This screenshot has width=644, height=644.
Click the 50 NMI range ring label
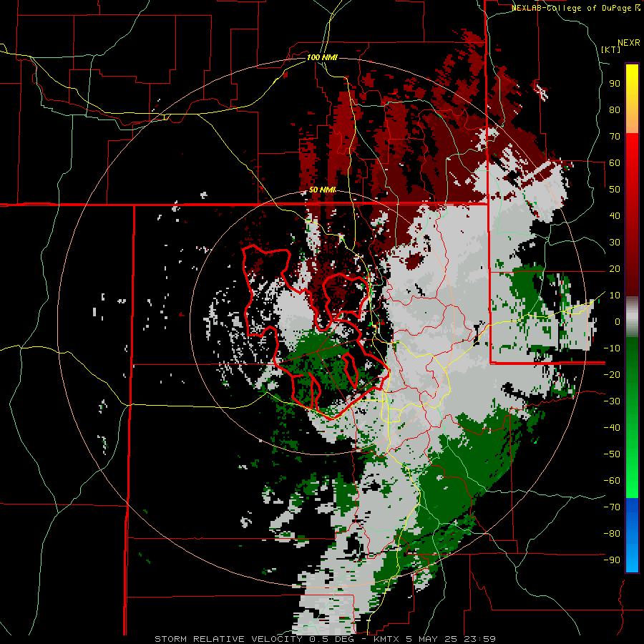[x=322, y=190]
